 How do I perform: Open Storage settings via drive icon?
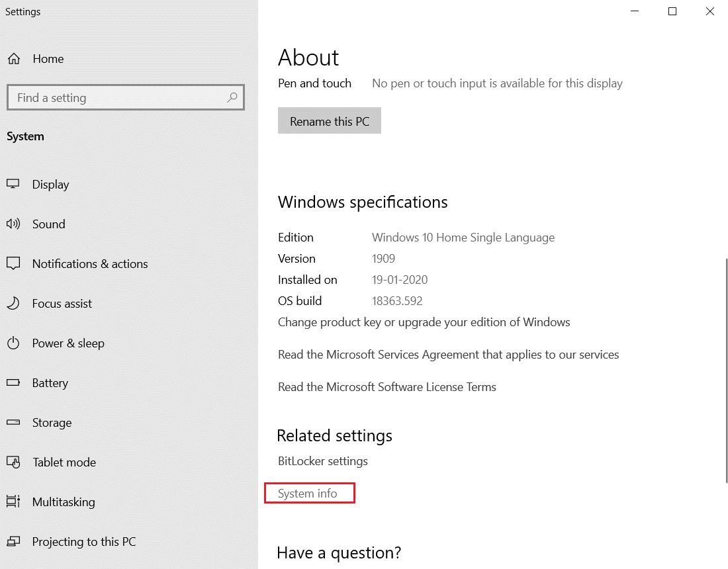click(14, 422)
